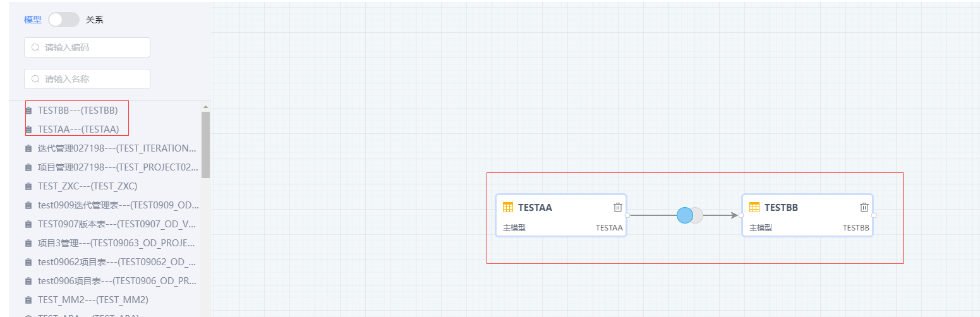Click output port on right of TESTAA node
Image resolution: width=980 pixels, height=317 pixels.
(627, 215)
